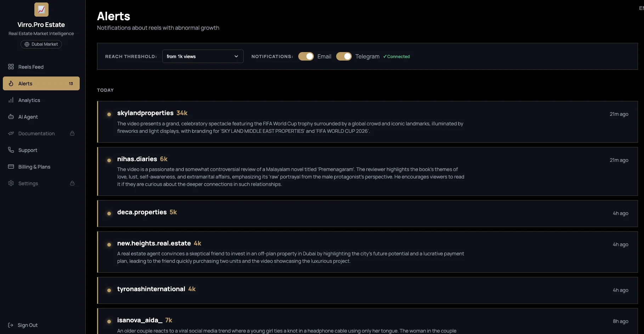Click the Sign Out button
This screenshot has height=334, width=644.
click(23, 325)
